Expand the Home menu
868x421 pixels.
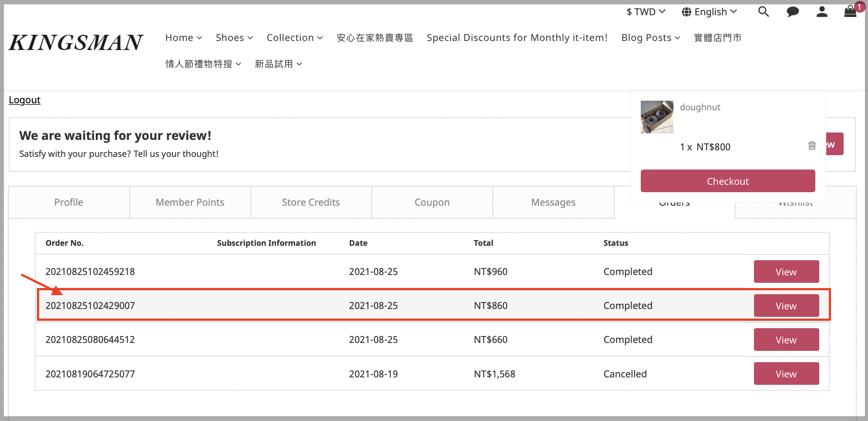tap(184, 38)
